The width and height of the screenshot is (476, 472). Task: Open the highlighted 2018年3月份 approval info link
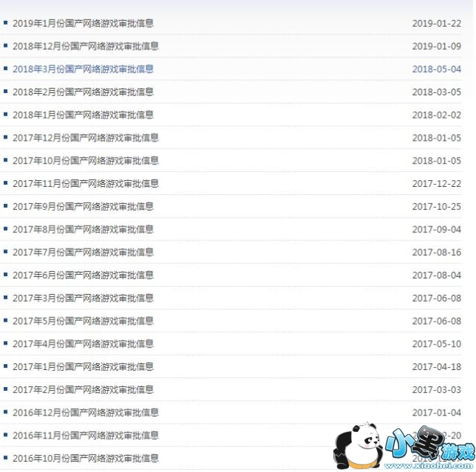click(83, 69)
